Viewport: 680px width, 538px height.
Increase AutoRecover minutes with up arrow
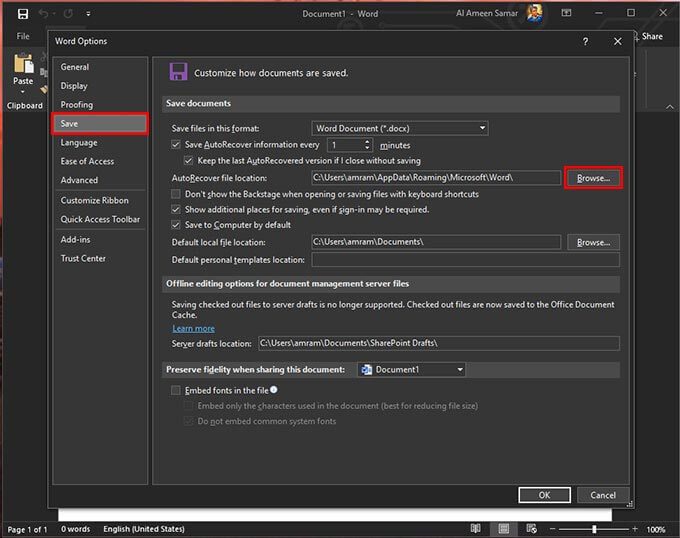click(x=367, y=141)
